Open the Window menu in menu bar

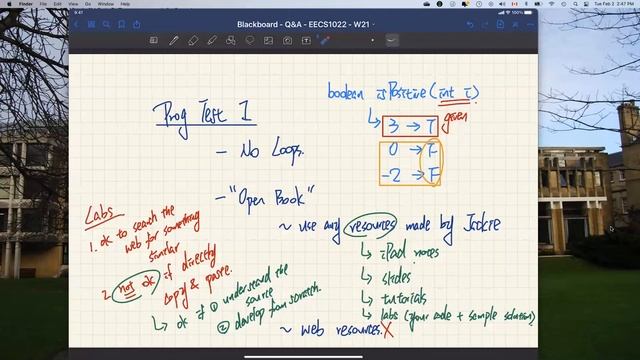106,4
